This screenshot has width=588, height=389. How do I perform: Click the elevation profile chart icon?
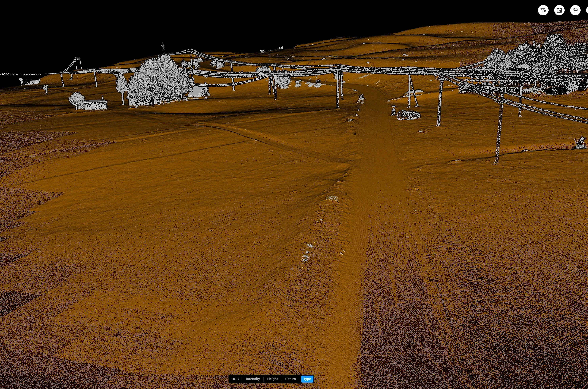pos(559,10)
